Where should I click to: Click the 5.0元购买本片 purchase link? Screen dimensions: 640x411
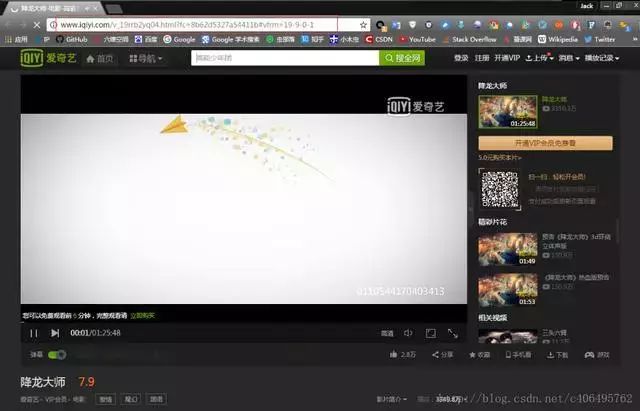(x=500, y=157)
